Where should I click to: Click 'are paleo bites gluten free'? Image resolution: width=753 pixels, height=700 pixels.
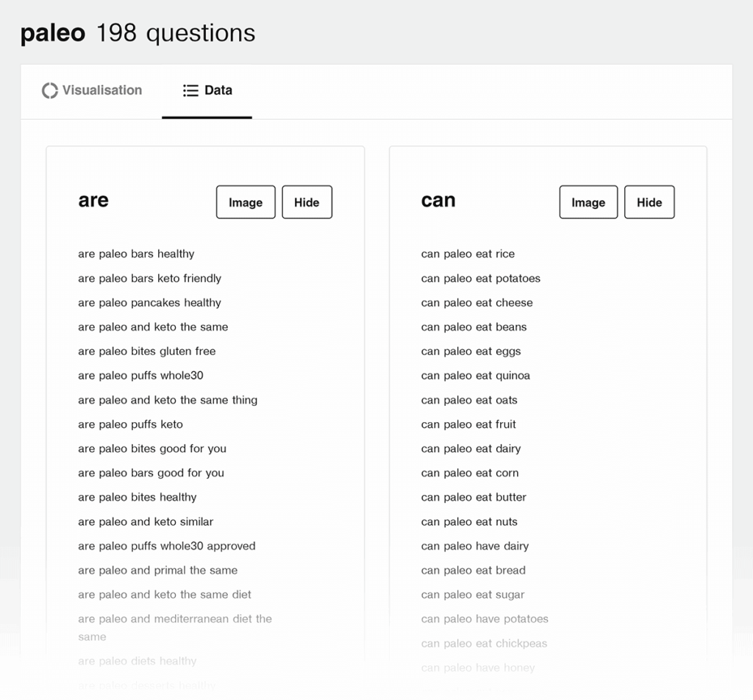click(146, 351)
